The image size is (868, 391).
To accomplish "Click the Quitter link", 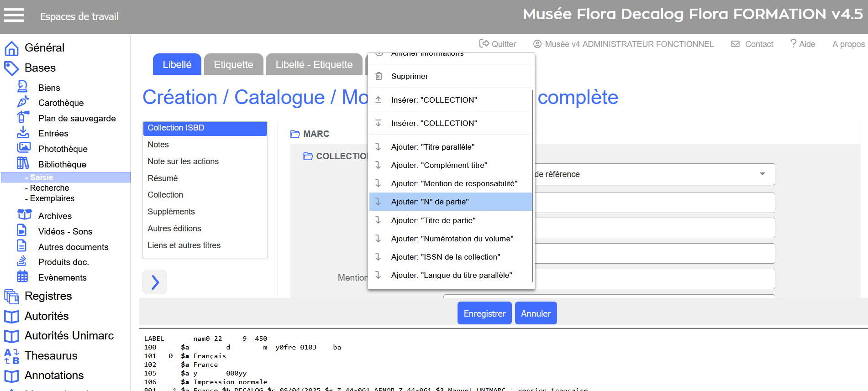I will coord(498,44).
